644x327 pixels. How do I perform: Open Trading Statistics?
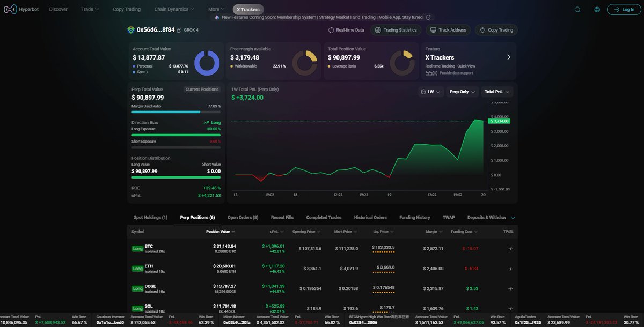coord(396,30)
